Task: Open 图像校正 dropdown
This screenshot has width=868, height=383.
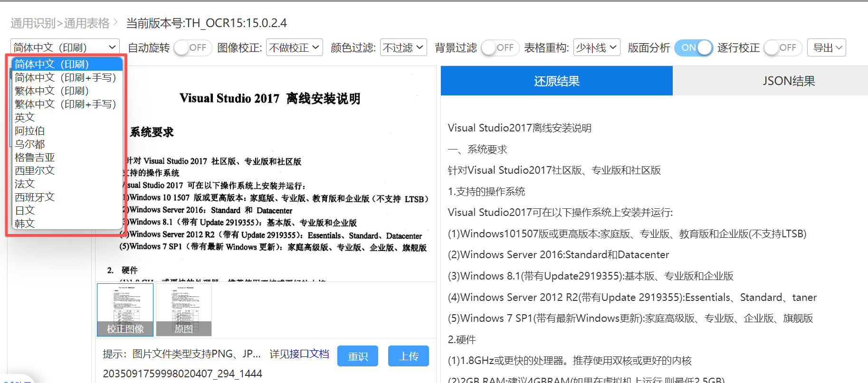Action: click(x=295, y=47)
